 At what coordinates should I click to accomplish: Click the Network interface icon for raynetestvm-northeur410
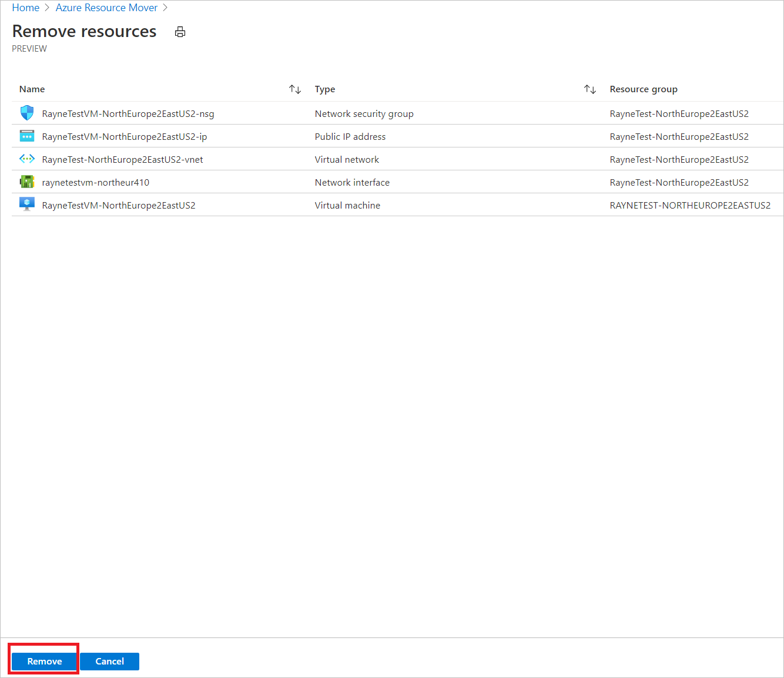click(27, 182)
